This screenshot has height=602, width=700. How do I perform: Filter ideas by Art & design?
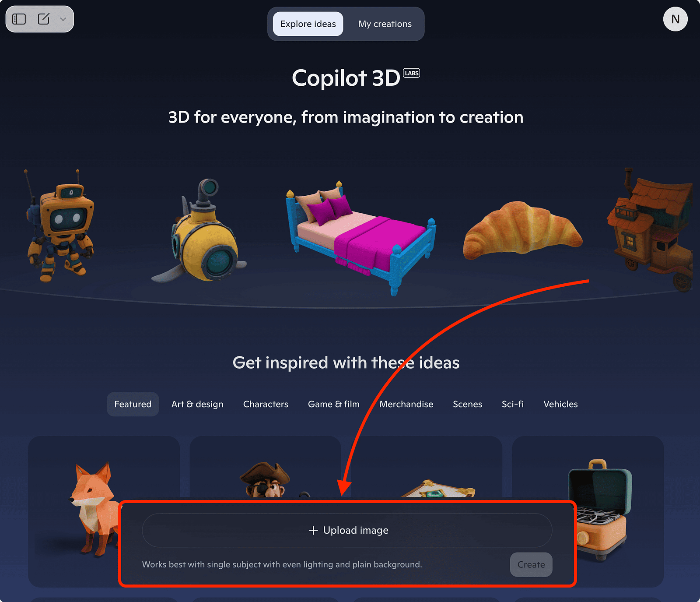(x=197, y=404)
